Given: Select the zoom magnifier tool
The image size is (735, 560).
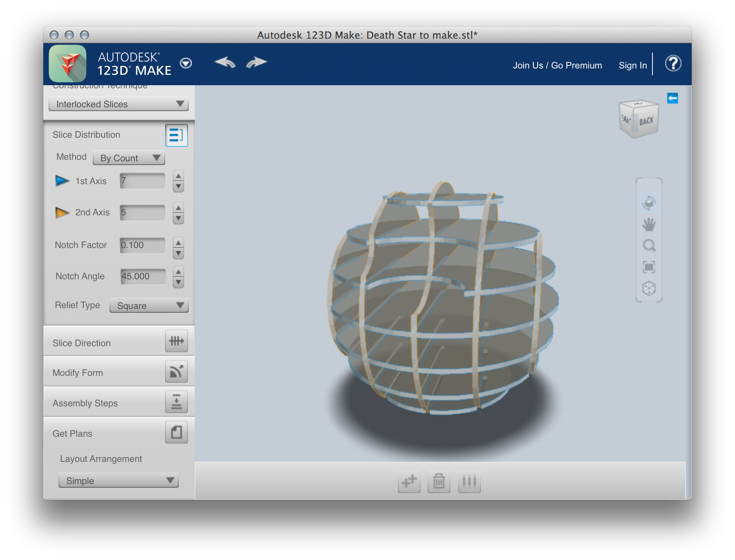Looking at the screenshot, I should coord(649,246).
